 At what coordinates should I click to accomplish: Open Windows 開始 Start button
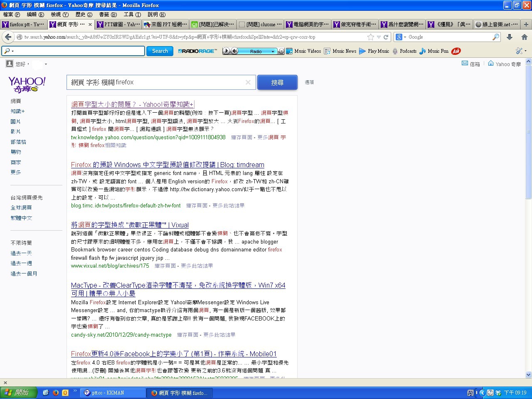coord(19,392)
